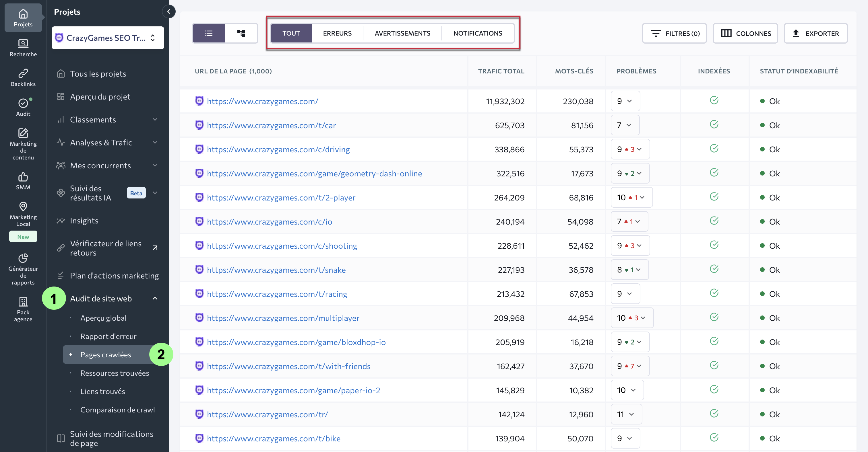Open Pack agence building icon
The height and width of the screenshot is (452, 868).
(x=23, y=301)
